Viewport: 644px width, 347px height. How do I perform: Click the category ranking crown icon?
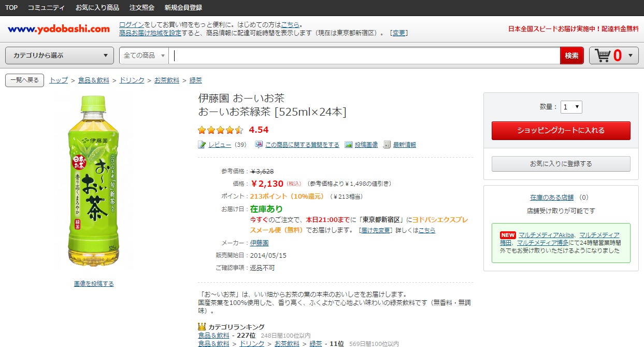202,327
